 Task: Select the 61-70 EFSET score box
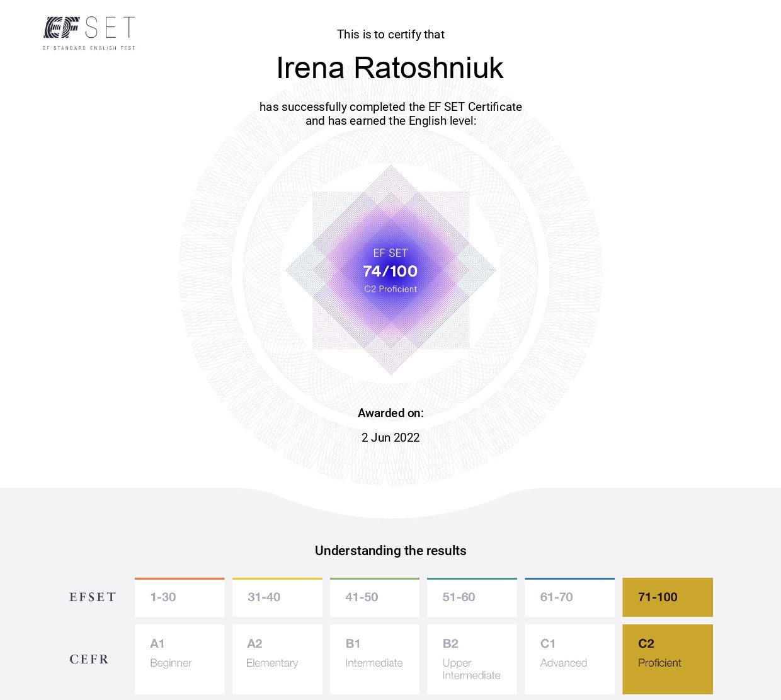(569, 597)
